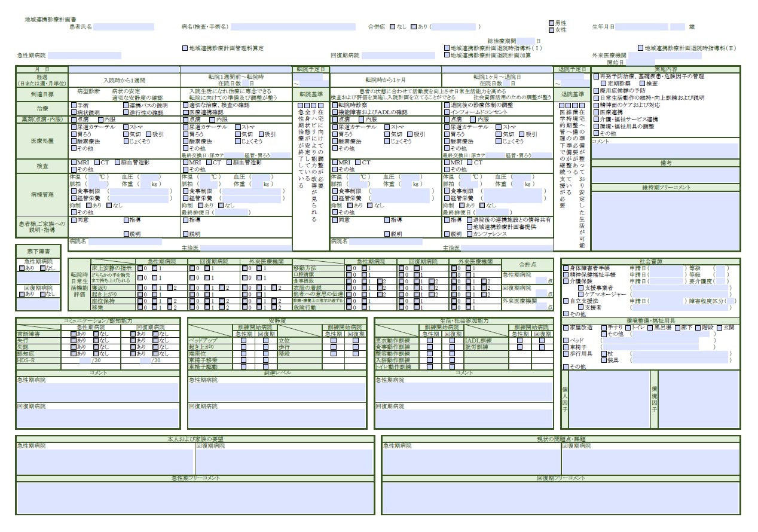Check 廃用症候群の予防 checkbox
The image size is (758, 532).
pyautogui.click(x=595, y=91)
